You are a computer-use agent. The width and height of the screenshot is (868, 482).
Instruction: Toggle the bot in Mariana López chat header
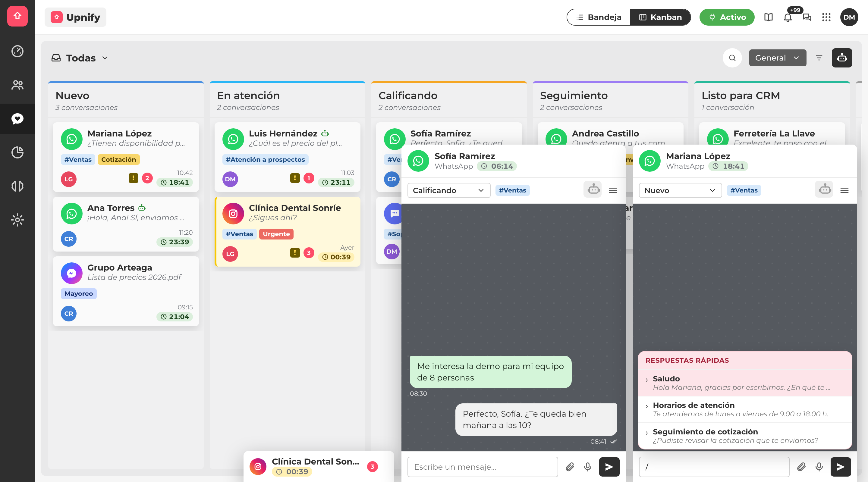824,189
